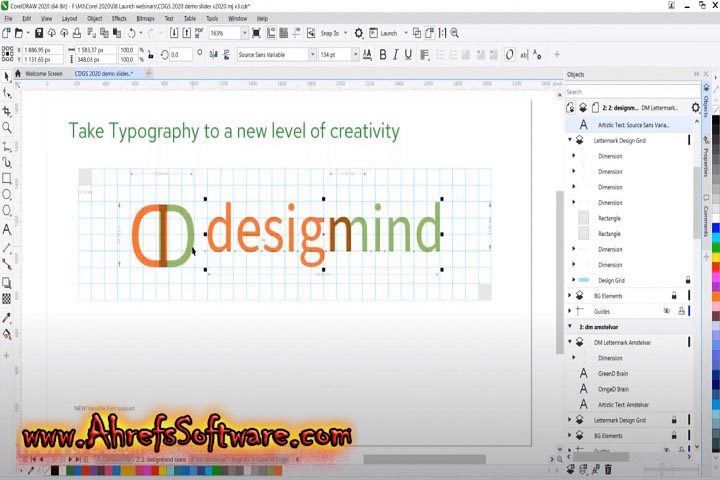The height and width of the screenshot is (480, 720).
Task: Click the Export icon
Action: click(186, 33)
